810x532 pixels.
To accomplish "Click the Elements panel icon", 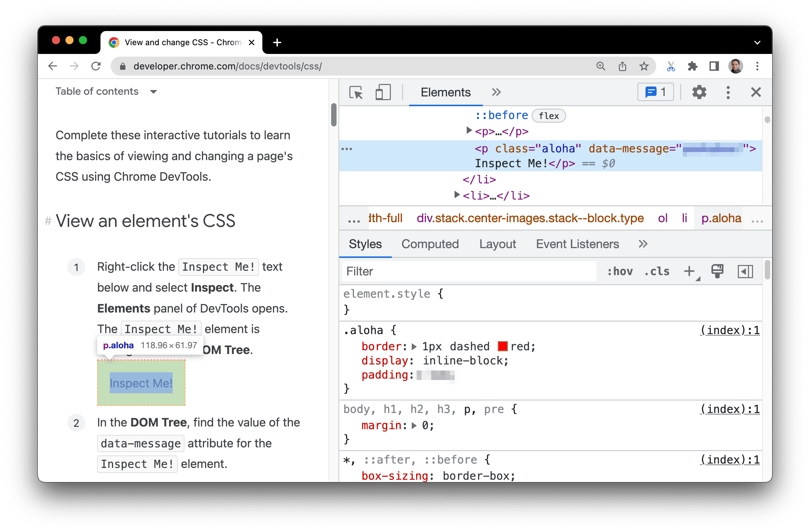I will click(445, 92).
